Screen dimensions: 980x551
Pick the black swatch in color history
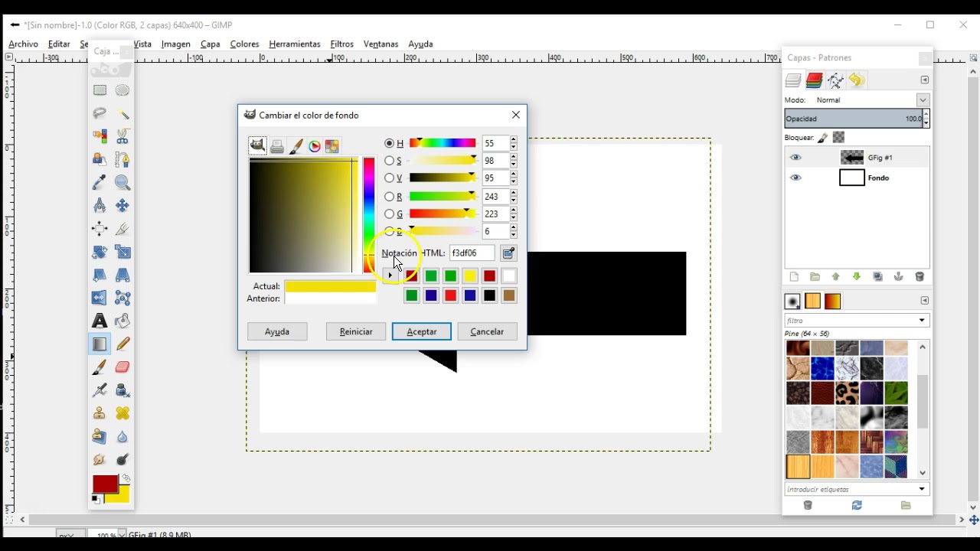pos(489,295)
